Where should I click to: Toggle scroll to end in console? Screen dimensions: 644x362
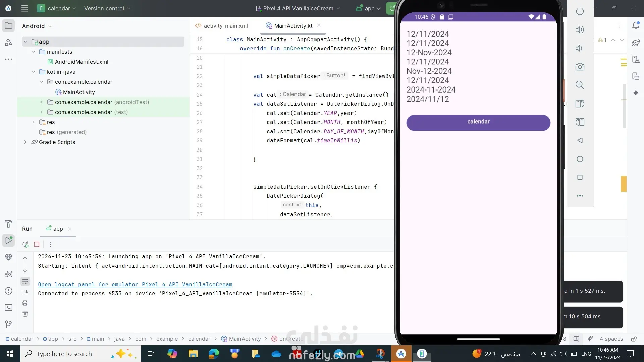tap(25, 292)
